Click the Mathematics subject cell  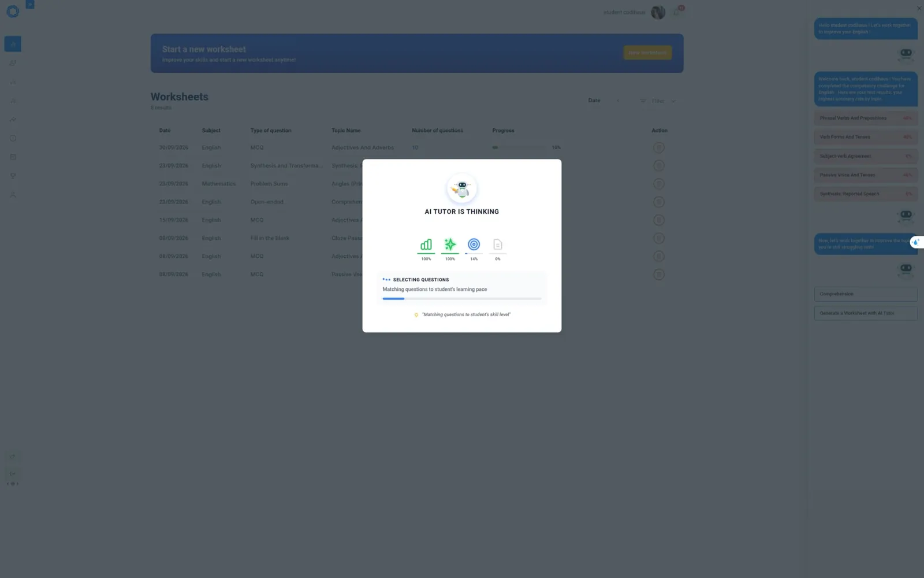coord(219,184)
